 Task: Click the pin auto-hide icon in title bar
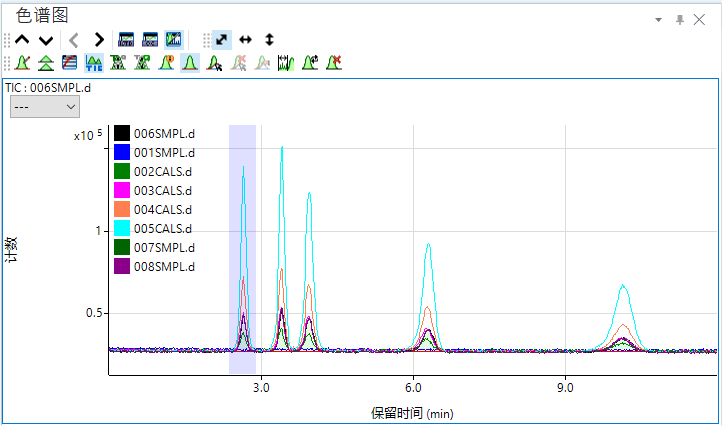680,20
